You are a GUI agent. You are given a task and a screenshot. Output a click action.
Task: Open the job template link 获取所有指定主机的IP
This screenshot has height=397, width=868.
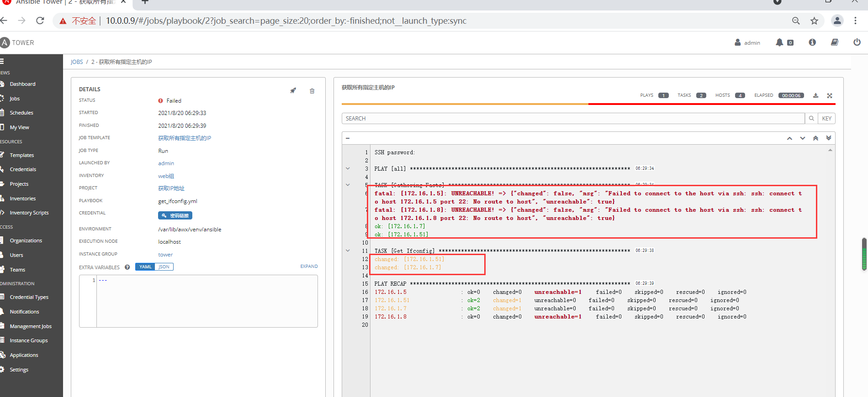click(x=185, y=138)
